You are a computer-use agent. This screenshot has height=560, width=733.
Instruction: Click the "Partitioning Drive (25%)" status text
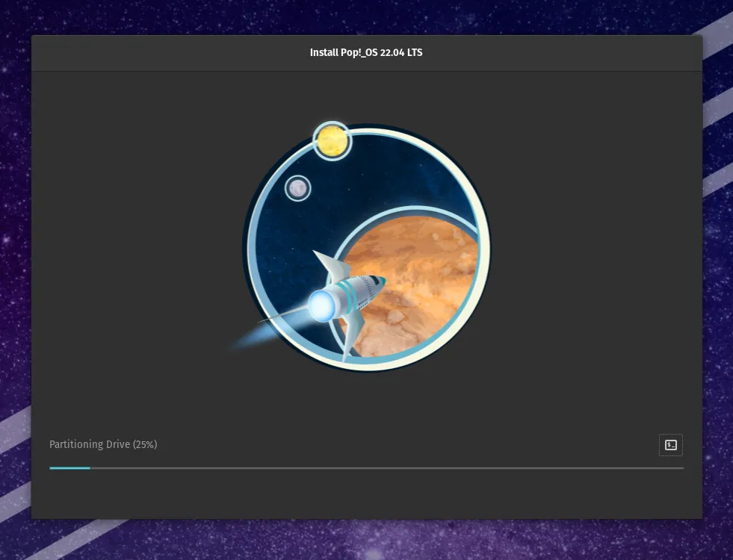point(103,444)
